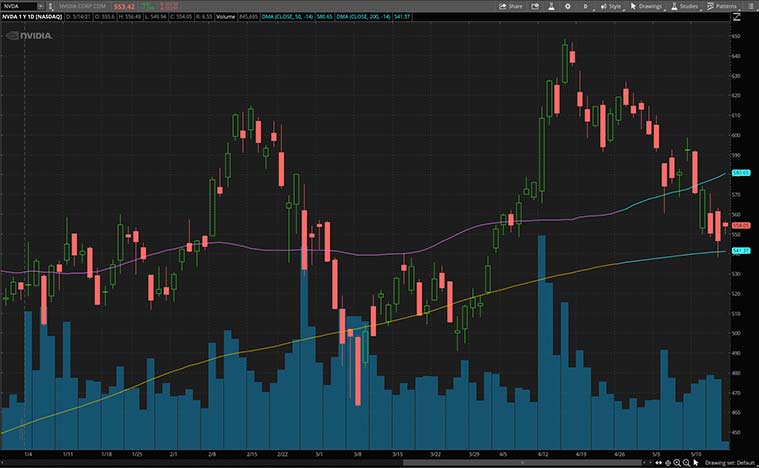
Task: Expand the NVDA symbol dropdown arrow
Action: pyautogui.click(x=39, y=6)
